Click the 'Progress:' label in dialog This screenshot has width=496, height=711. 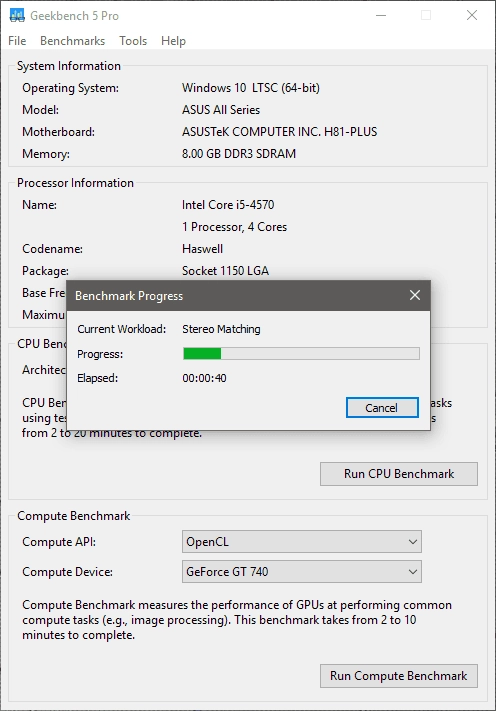coord(100,354)
